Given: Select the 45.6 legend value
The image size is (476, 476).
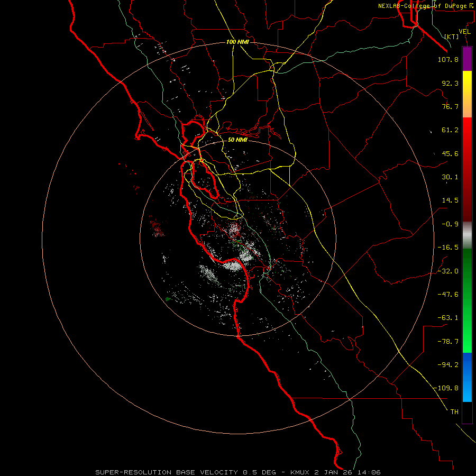Looking at the screenshot, I should coord(450,153).
